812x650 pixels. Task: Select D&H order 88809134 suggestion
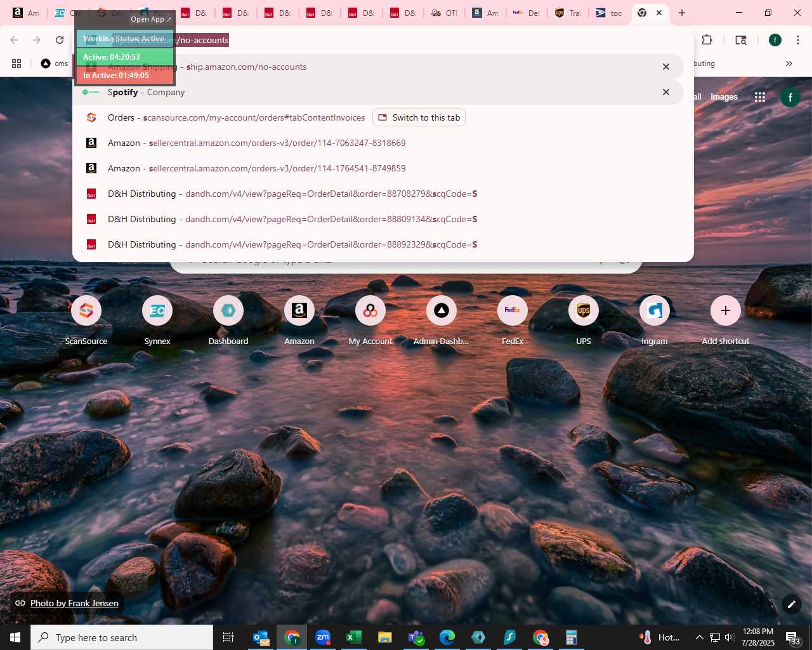[x=378, y=219]
